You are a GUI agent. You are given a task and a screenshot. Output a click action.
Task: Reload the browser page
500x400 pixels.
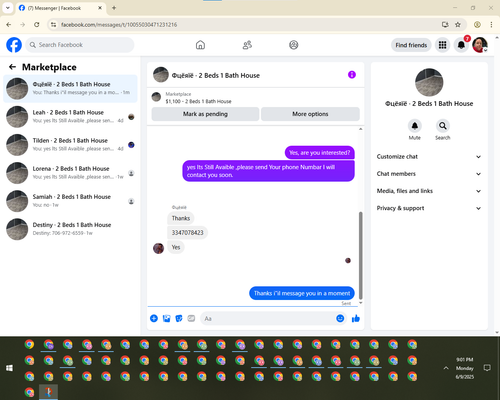tap(37, 25)
